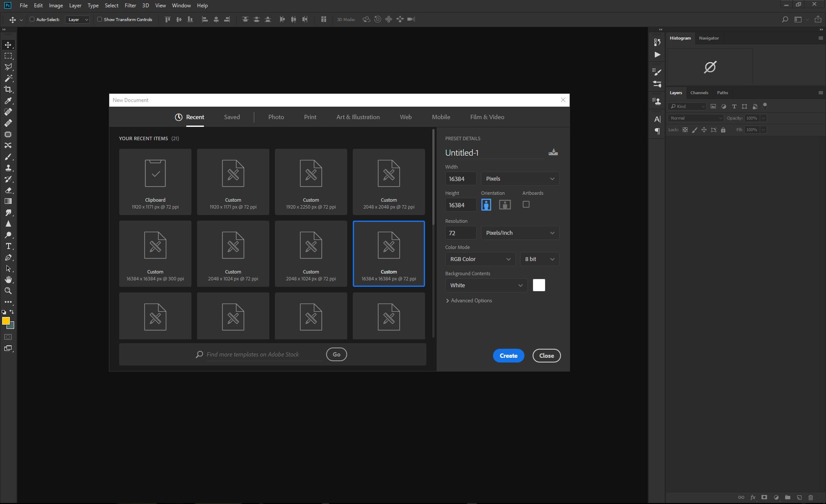Select the Eyedropper tool
The height and width of the screenshot is (504, 826).
(x=8, y=101)
